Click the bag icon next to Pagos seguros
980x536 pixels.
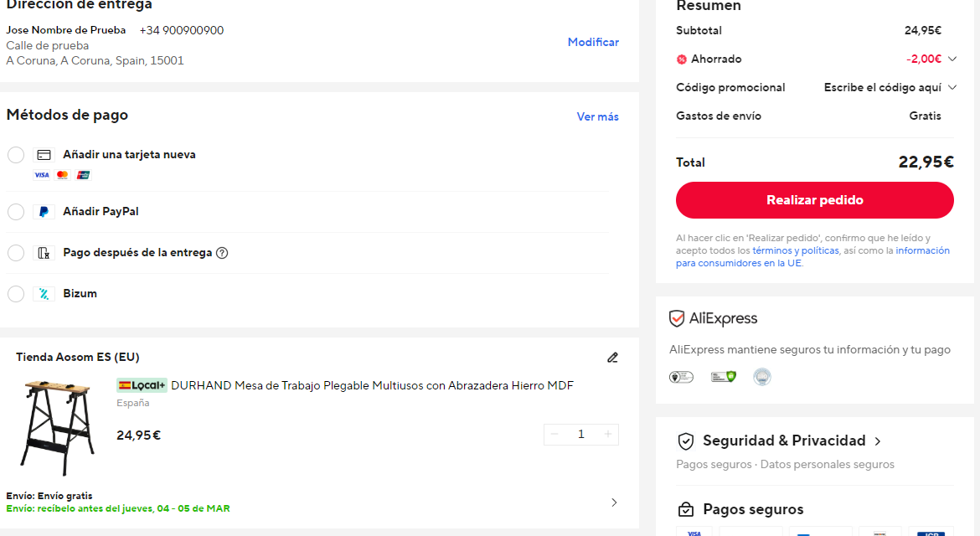686,509
